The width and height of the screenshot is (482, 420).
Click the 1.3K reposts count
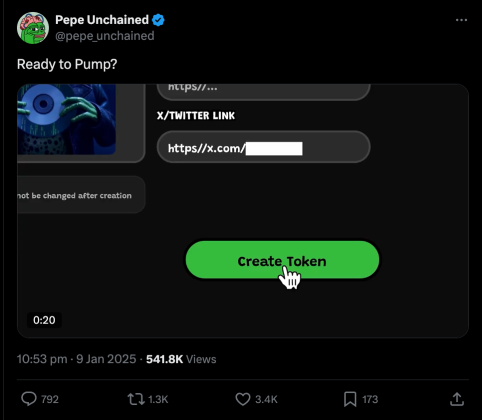pos(158,399)
